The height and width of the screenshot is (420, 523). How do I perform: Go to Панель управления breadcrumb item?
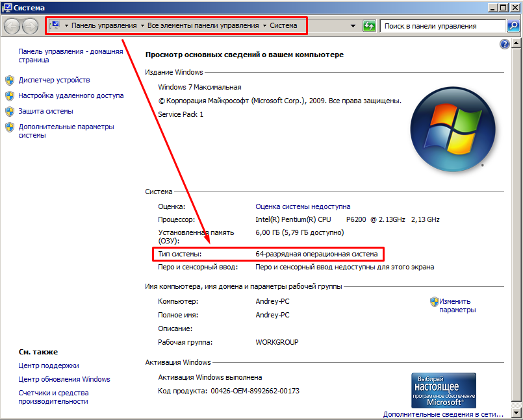[104, 26]
